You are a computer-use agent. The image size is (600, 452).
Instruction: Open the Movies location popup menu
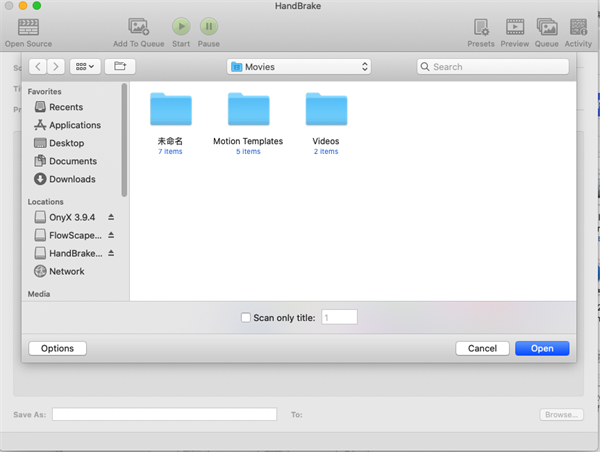299,67
